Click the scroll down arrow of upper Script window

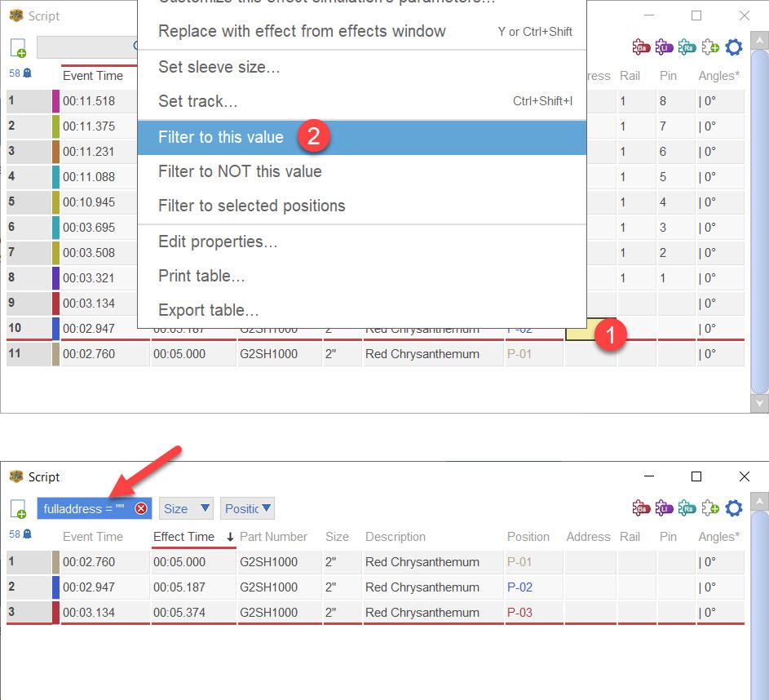[x=758, y=403]
